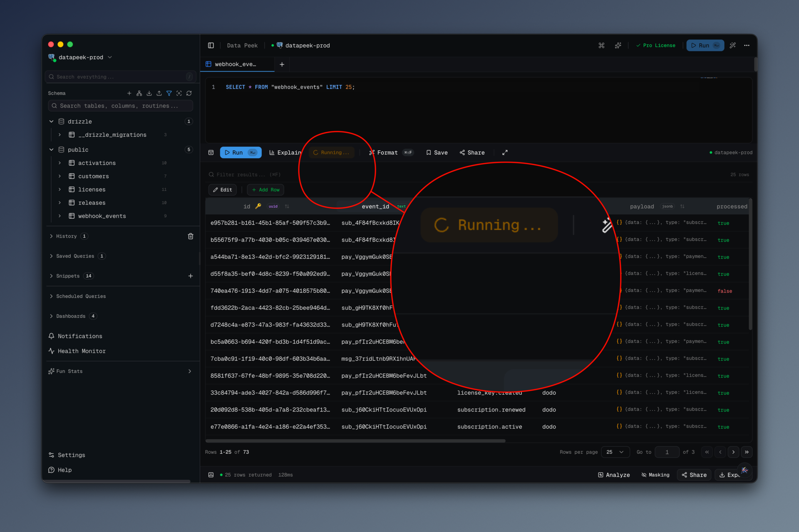Image resolution: width=799 pixels, height=532 pixels.
Task: Collapse the drizzle schema
Action: coord(51,121)
